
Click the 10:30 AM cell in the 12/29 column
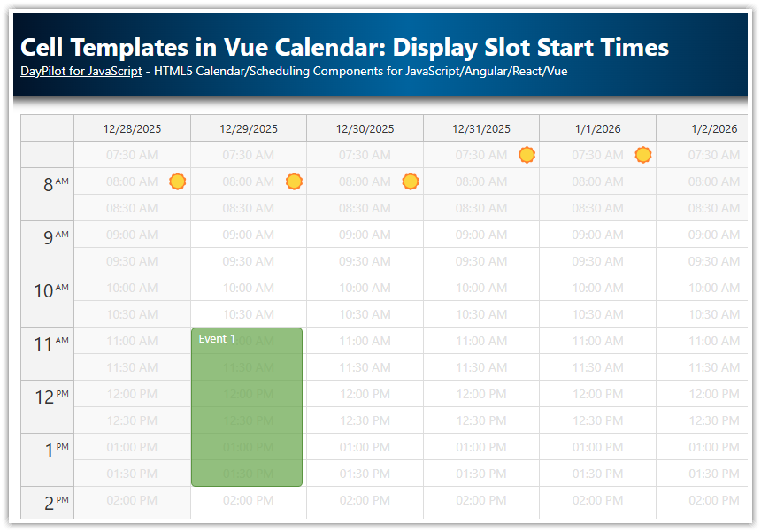[x=248, y=313]
